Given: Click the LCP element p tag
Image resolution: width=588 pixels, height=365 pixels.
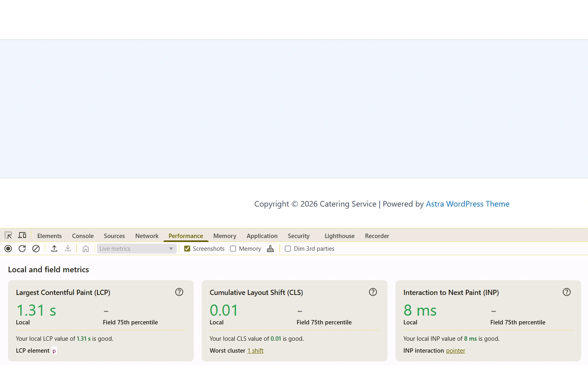Looking at the screenshot, I should pyautogui.click(x=54, y=351).
